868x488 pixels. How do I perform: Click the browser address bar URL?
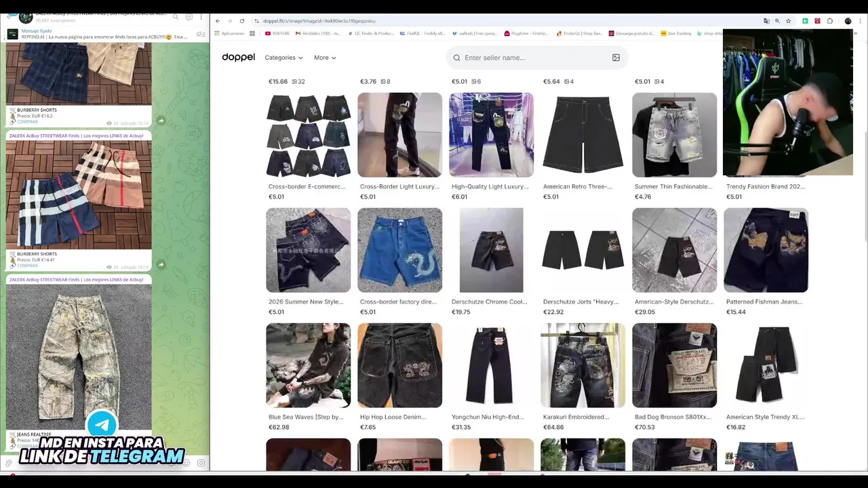(319, 21)
